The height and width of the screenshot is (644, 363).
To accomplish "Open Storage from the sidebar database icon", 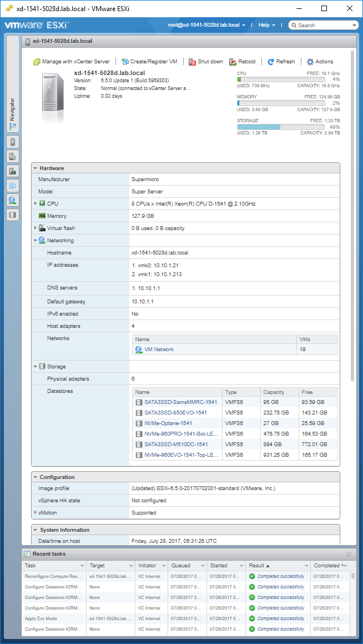I will [13, 214].
